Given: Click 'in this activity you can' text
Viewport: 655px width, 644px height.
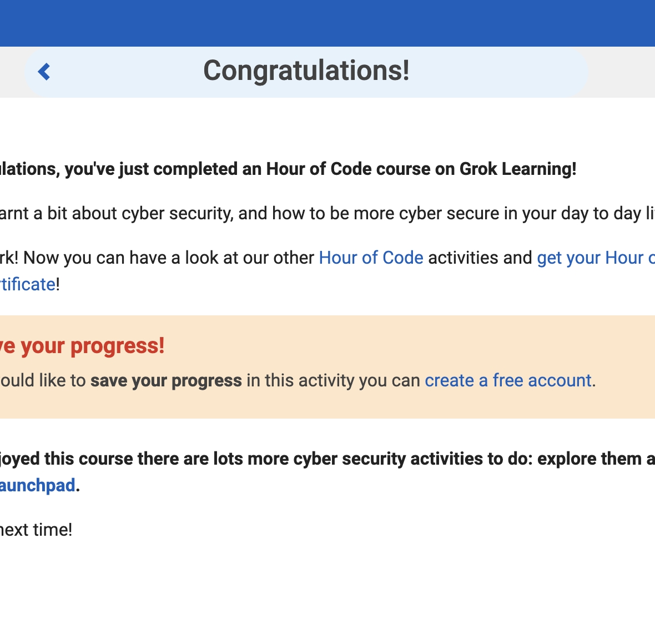Looking at the screenshot, I should pos(333,380).
